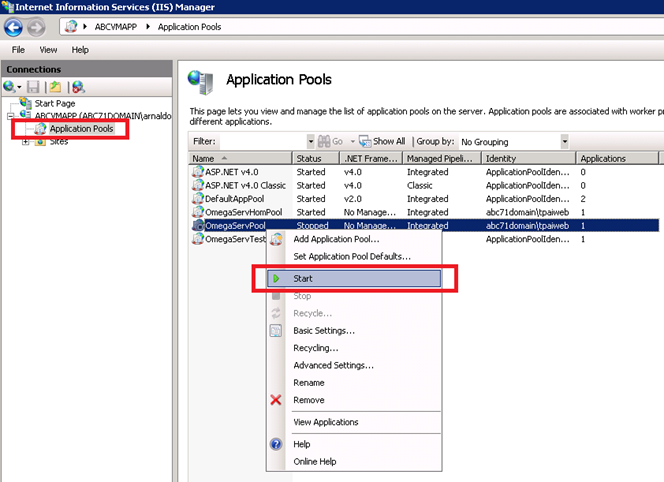Click ABCVMAPP in the breadcrumb bar
Image resolution: width=664 pixels, height=482 pixels.
(x=116, y=27)
